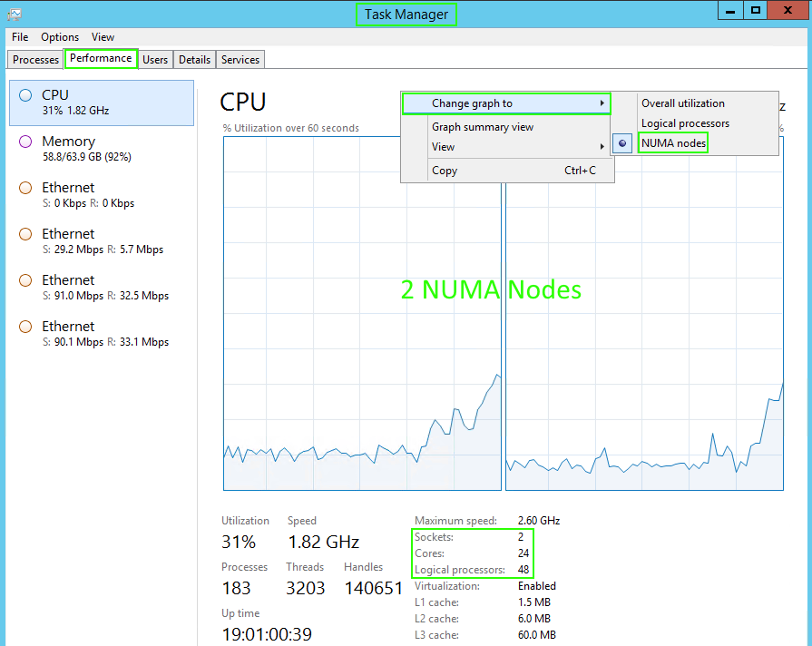Switch to the Performance tab
Image resolution: width=812 pixels, height=646 pixels.
click(x=101, y=58)
